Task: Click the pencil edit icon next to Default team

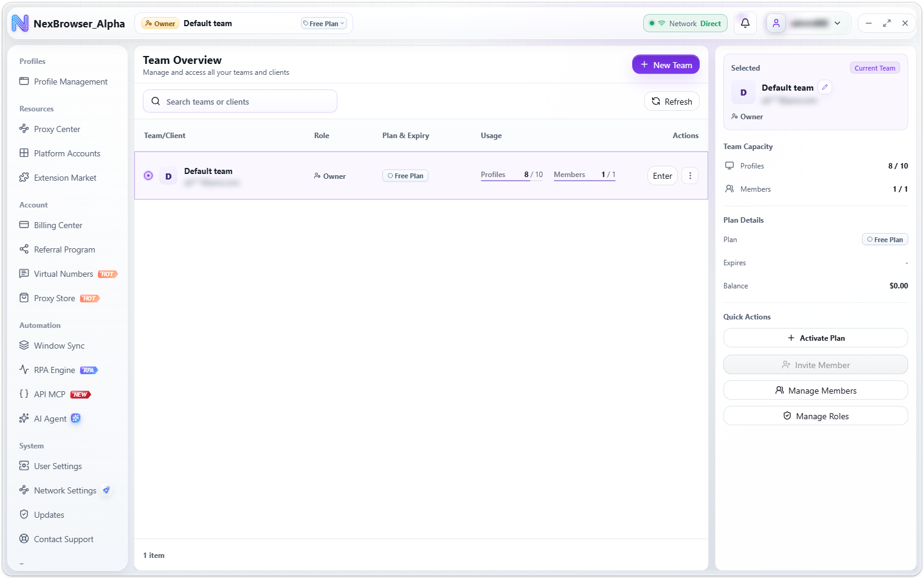Action: [x=825, y=87]
